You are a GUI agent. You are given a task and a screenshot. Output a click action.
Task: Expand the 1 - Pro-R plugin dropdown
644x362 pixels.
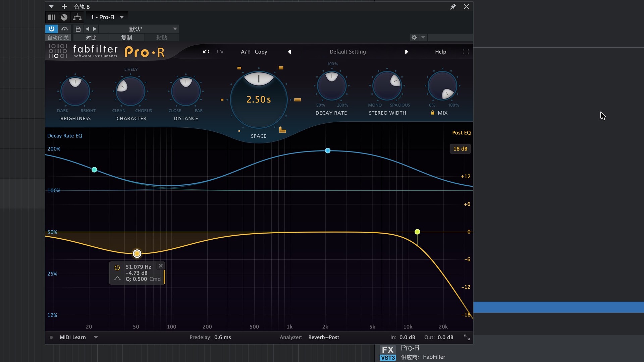122,17
